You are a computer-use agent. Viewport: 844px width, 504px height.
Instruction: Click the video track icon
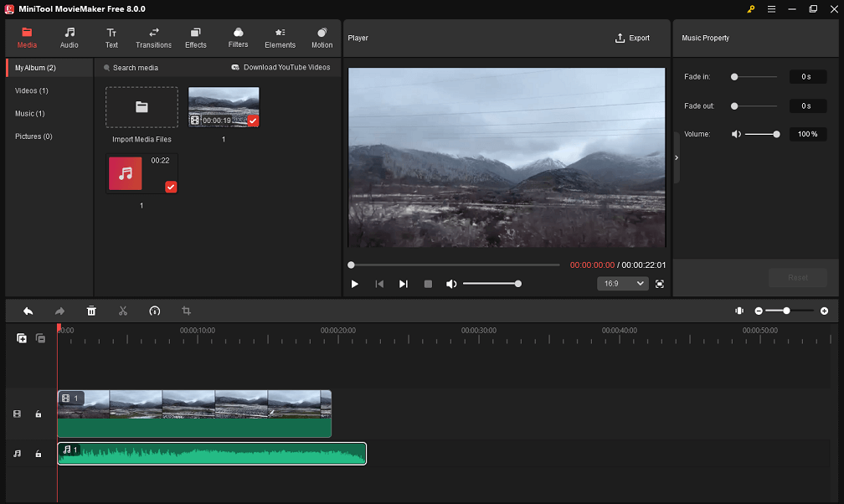click(18, 414)
